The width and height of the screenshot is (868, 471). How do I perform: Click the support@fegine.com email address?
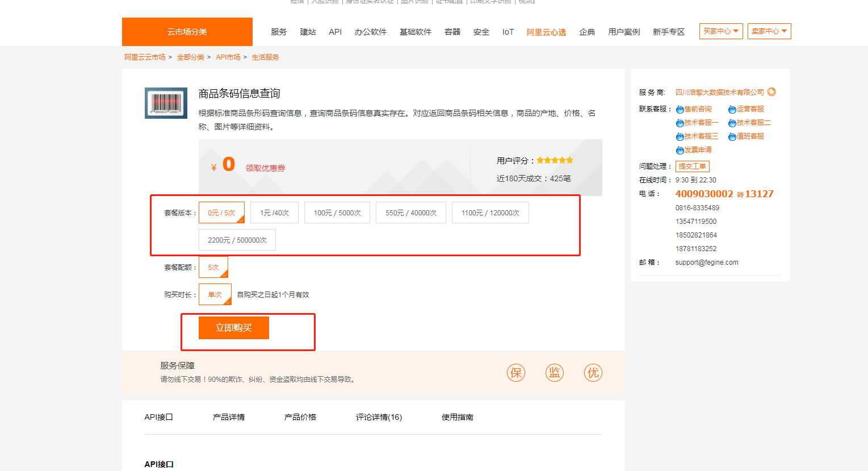click(x=707, y=262)
